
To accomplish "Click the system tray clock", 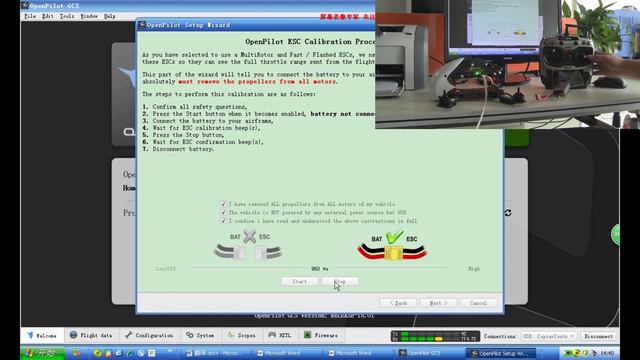I will [607, 353].
